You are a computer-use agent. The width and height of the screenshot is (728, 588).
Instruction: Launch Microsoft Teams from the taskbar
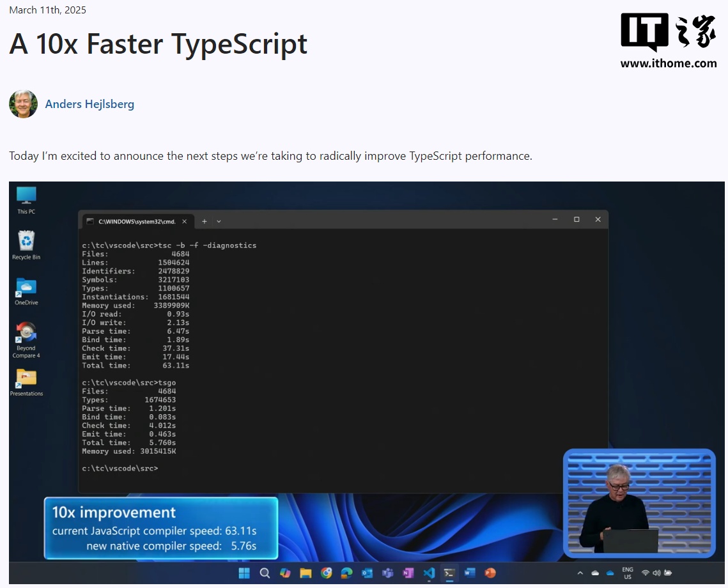click(x=388, y=573)
